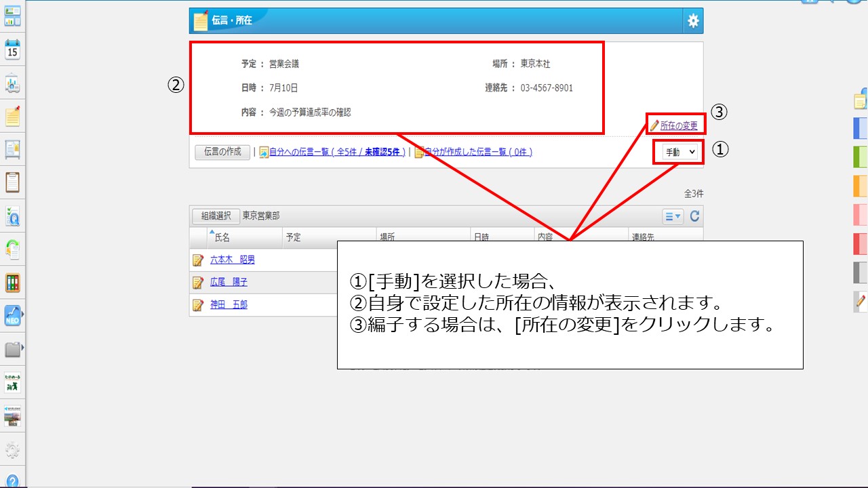This screenshot has width=868, height=488.
Task: Click the 7月10日 date value
Action: [x=283, y=88]
